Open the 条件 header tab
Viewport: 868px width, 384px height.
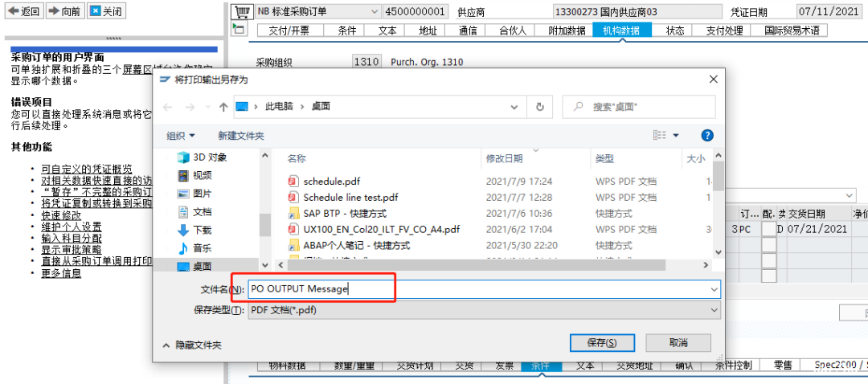(347, 31)
